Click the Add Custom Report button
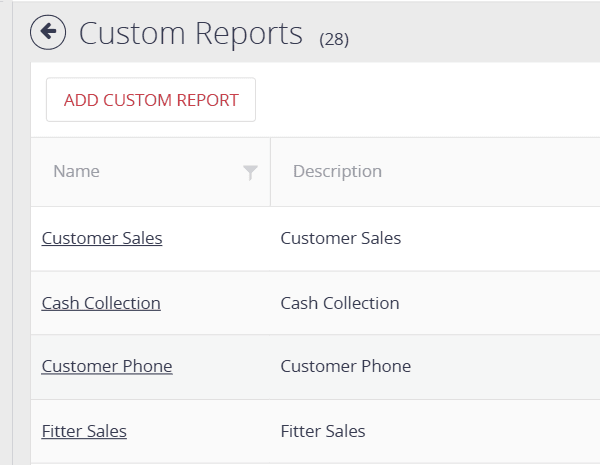This screenshot has height=465, width=600. pos(151,100)
